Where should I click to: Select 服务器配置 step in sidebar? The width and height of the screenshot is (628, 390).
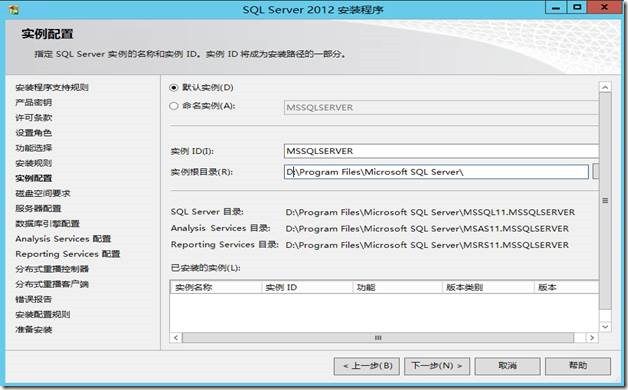point(38,208)
